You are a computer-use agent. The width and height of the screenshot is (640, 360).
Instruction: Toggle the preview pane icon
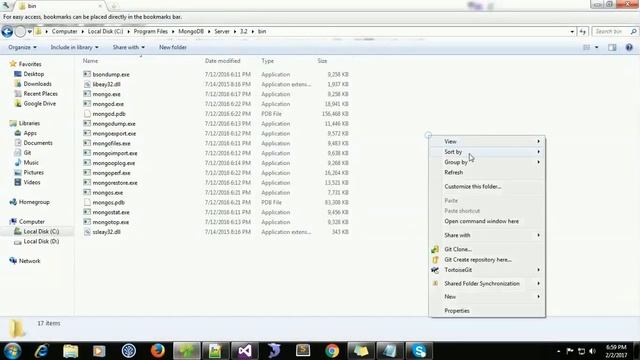[x=612, y=47]
